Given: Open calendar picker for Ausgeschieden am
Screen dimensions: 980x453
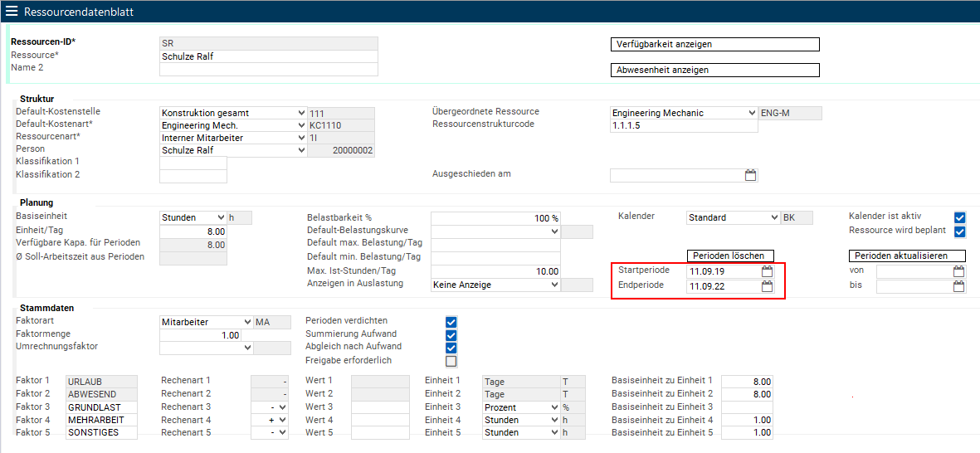Looking at the screenshot, I should pos(750,175).
